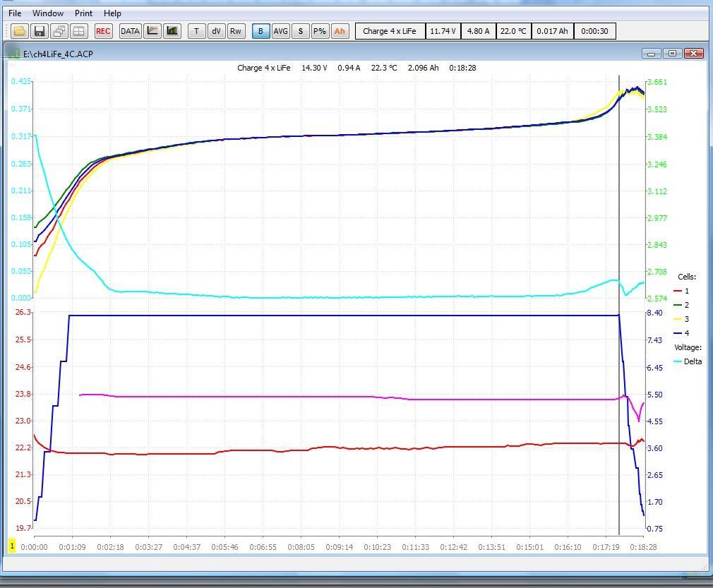Click the cyan Delta legend swatch

tap(678, 361)
